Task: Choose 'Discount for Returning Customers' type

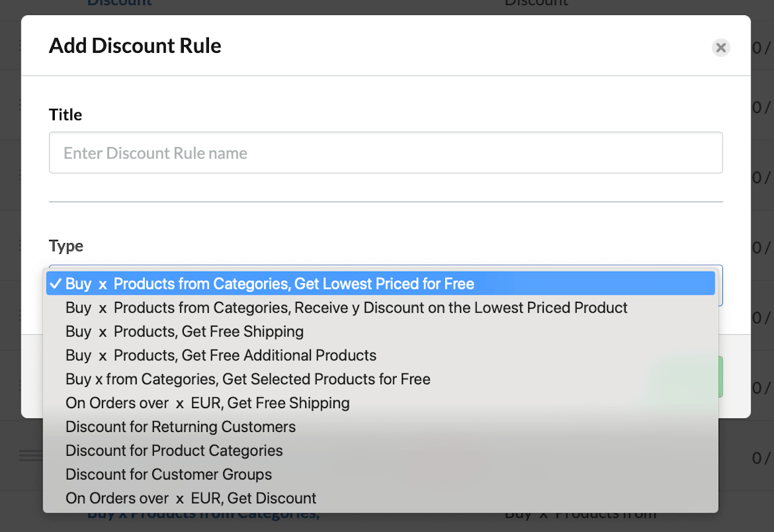Action: 381,427
